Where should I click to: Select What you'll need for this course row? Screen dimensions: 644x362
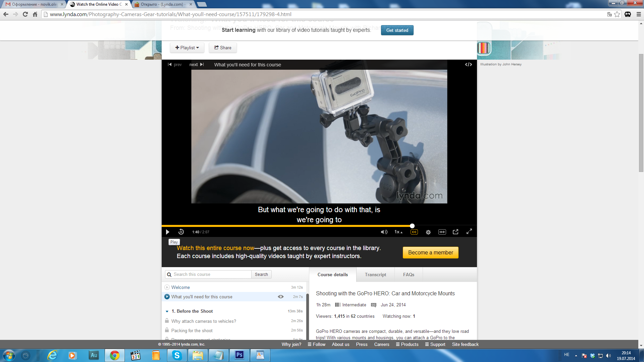[234, 297]
